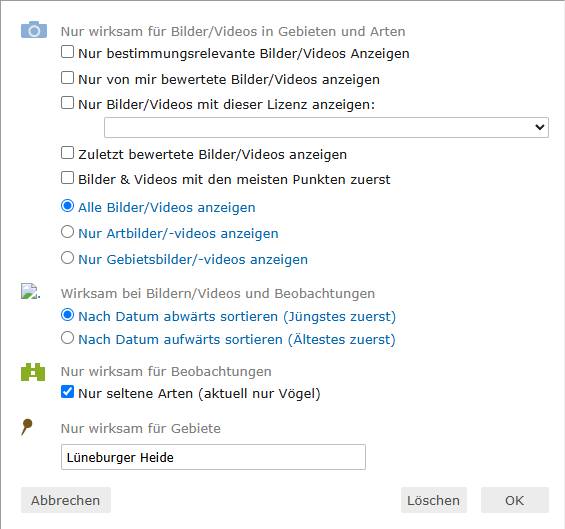The height and width of the screenshot is (529, 565).
Task: Enable Bilder & Videos mit den meisten Punkten zuerst
Action: pos(67,178)
